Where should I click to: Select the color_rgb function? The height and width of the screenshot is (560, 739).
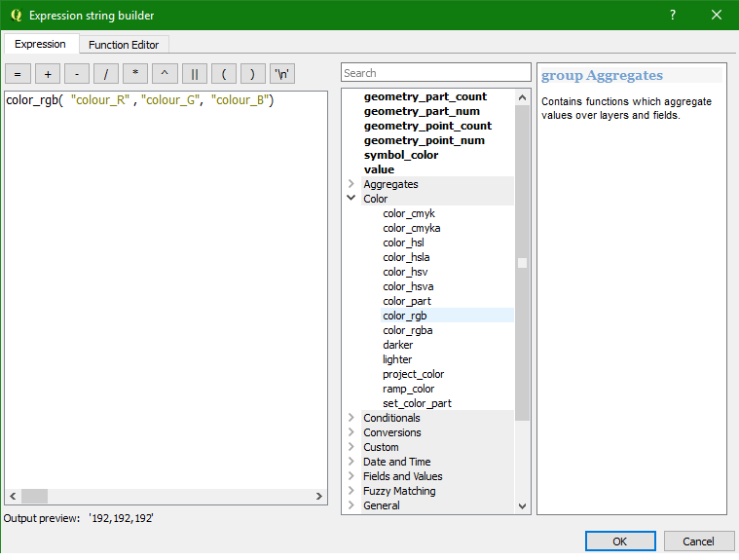point(405,316)
